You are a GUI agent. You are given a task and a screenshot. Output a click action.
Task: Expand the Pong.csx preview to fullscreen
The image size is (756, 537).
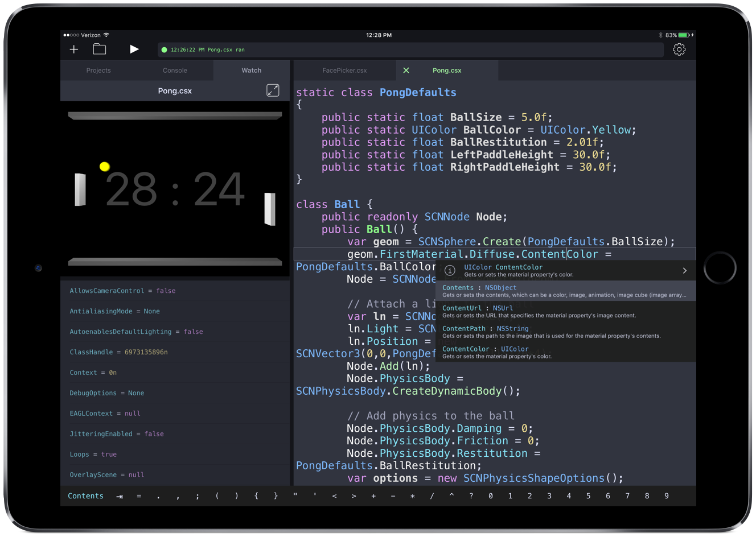273,90
